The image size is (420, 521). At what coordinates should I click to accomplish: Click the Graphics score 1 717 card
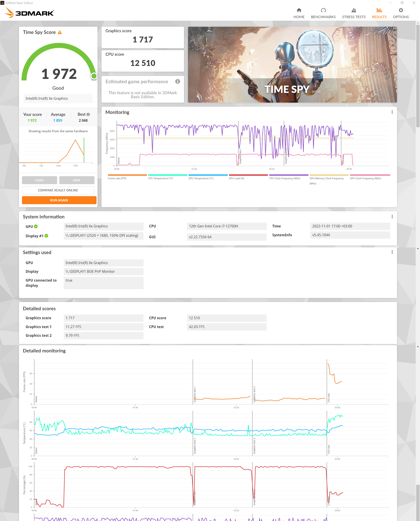(142, 37)
